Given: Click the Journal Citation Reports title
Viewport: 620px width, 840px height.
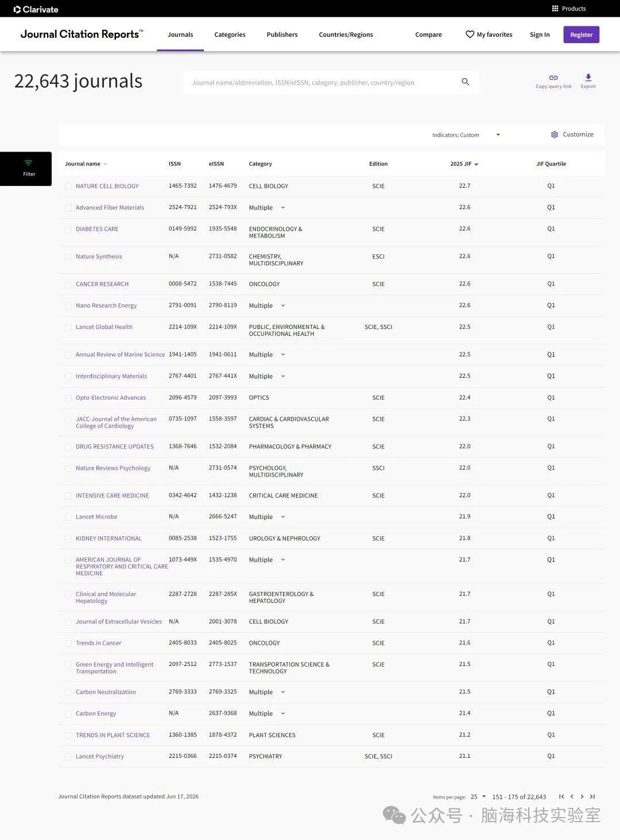Looking at the screenshot, I should pyautogui.click(x=82, y=34).
